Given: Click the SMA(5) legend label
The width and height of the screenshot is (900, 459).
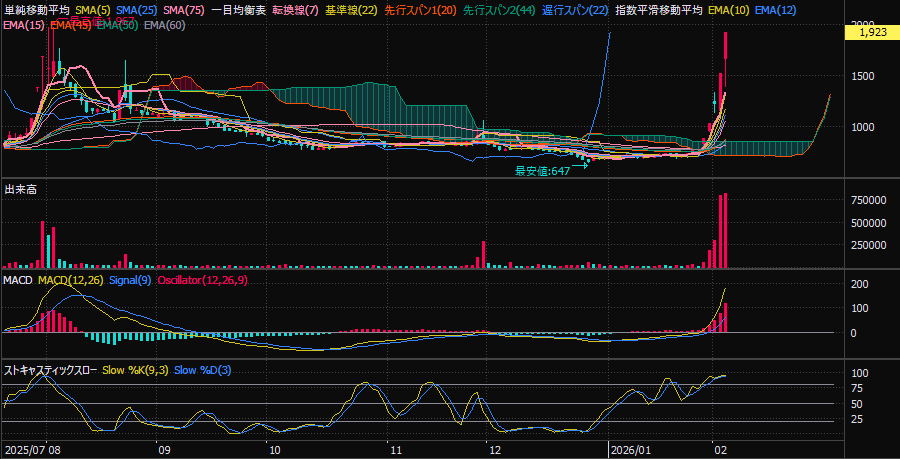Looking at the screenshot, I should tap(93, 10).
